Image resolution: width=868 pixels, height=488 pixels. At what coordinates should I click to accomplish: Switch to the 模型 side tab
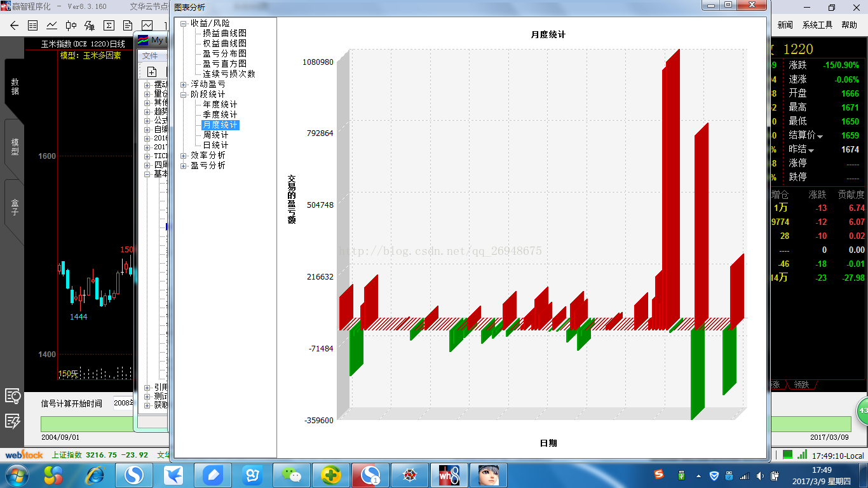(15, 147)
